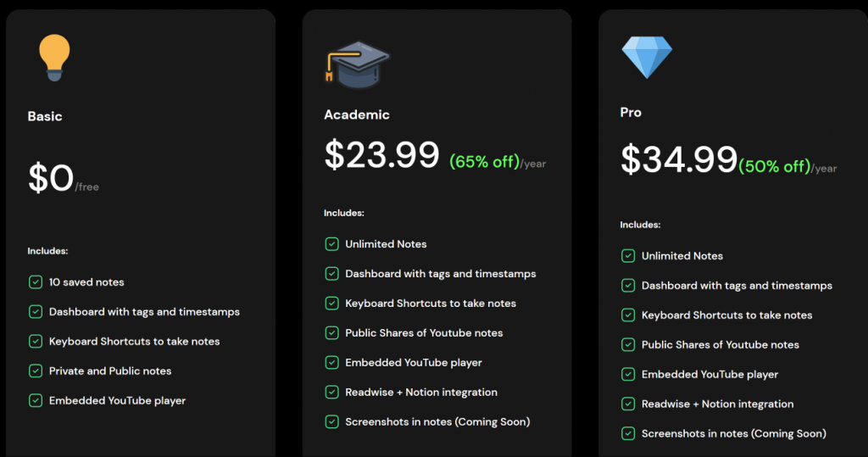Click the green 50% off discount label
Viewport: 868px width, 457px height.
click(775, 166)
